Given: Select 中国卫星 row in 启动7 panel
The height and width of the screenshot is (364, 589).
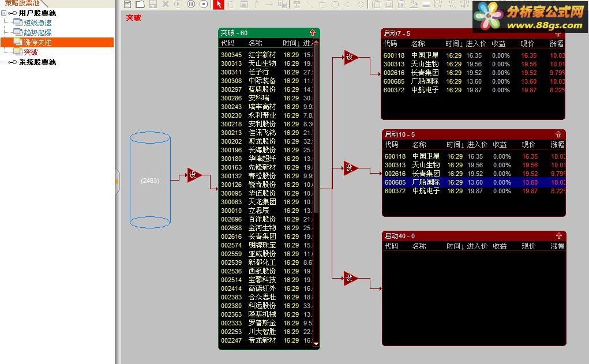Looking at the screenshot, I should click(x=473, y=55).
